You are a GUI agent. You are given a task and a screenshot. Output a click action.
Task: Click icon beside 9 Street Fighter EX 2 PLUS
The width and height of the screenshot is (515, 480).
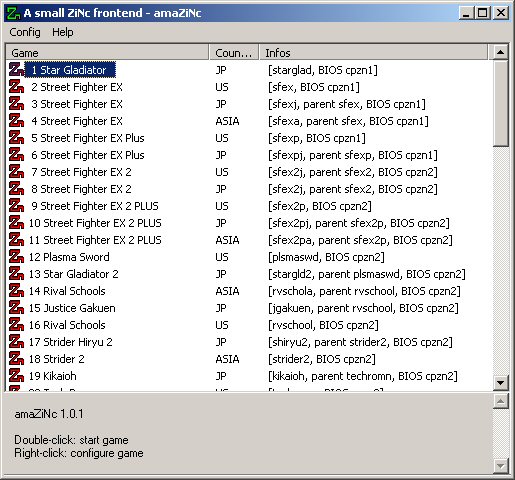click(x=16, y=206)
